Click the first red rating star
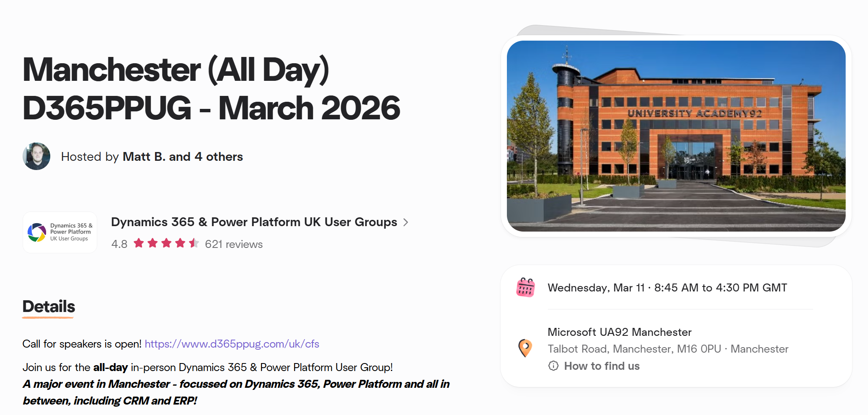Image resolution: width=868 pixels, height=415 pixels. tap(139, 243)
